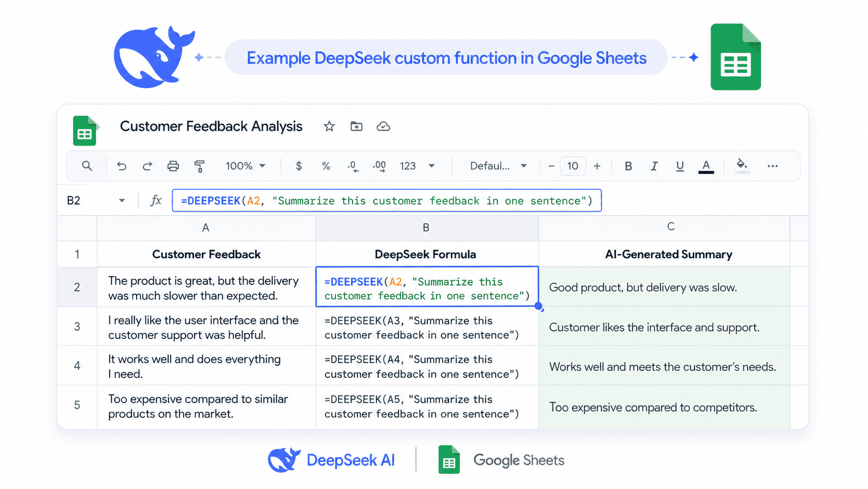Check cloud save status icon
868x489 pixels.
[383, 126]
